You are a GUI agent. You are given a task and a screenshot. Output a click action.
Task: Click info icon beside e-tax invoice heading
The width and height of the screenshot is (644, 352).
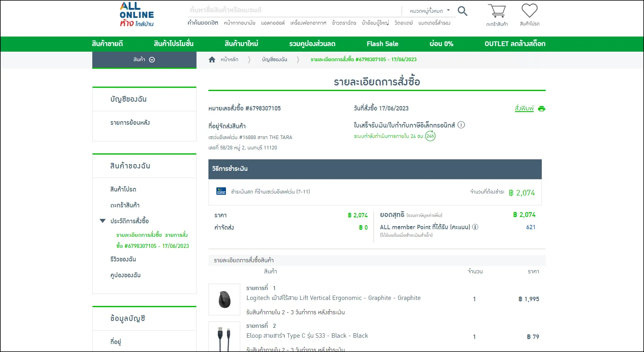(461, 125)
